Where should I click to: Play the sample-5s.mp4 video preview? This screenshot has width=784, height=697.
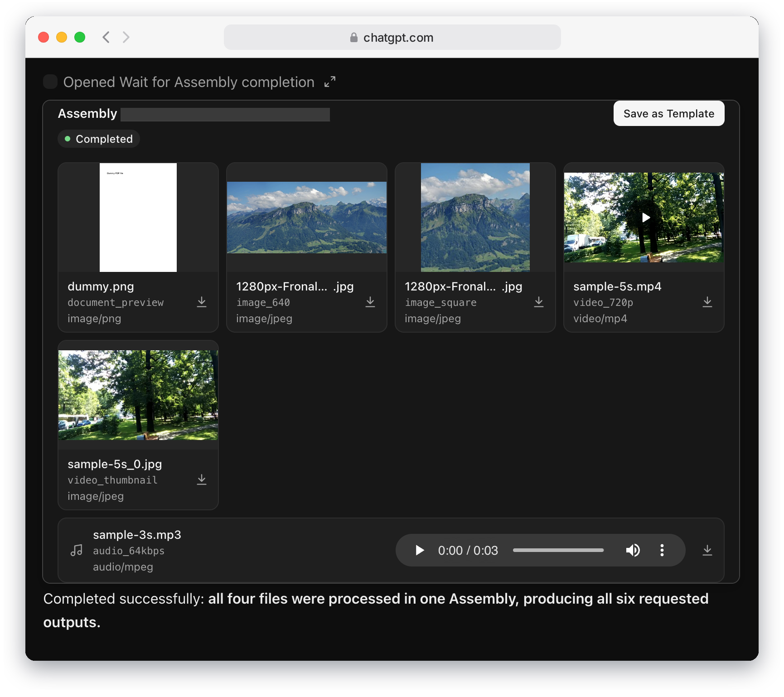tap(645, 218)
